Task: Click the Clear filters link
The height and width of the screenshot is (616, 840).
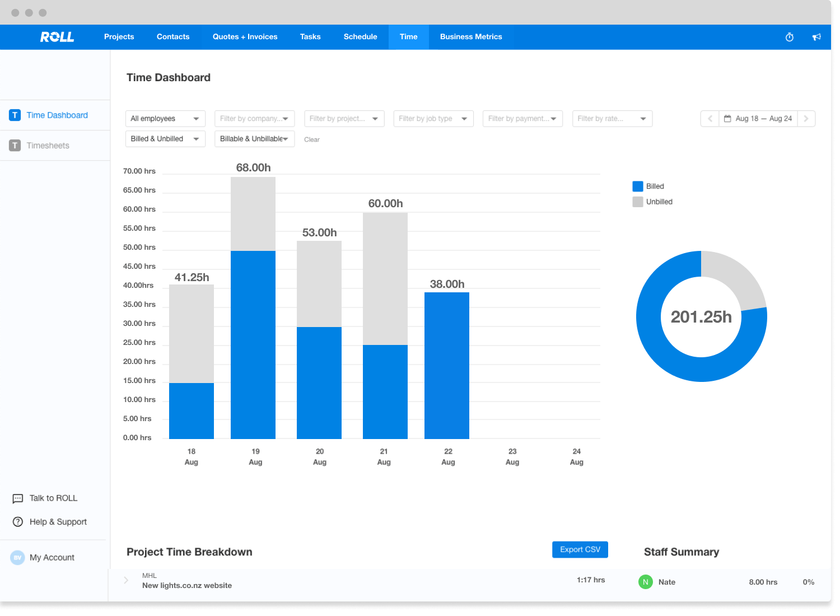Action: pyautogui.click(x=312, y=139)
